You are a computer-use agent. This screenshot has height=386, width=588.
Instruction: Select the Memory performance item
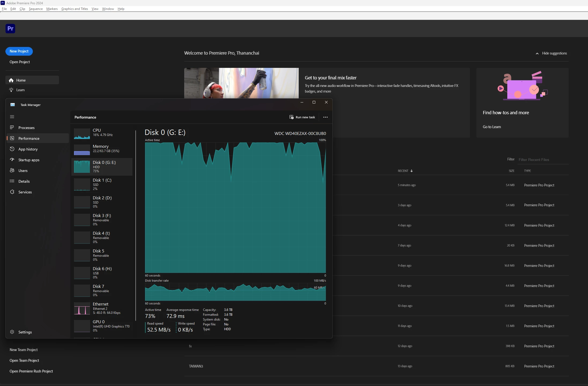[x=102, y=149]
